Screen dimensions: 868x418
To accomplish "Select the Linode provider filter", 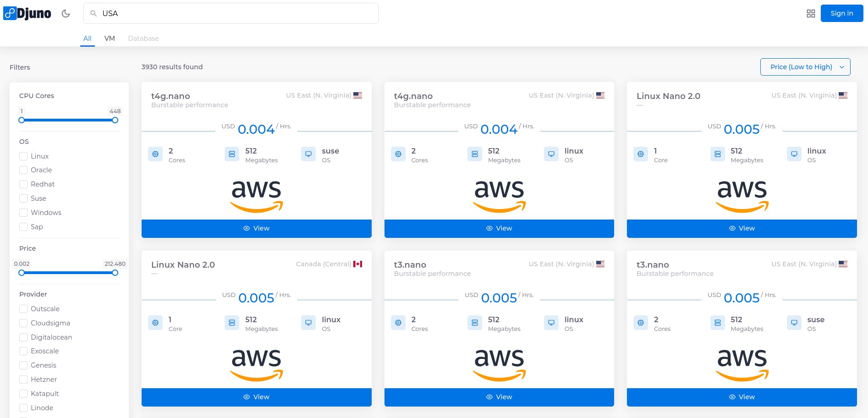I will (x=23, y=408).
